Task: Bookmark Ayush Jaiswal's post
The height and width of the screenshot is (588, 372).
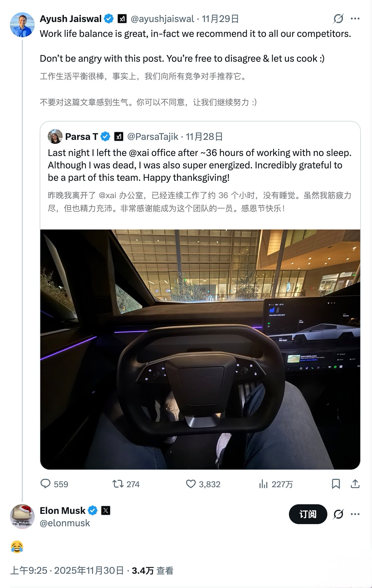Action: (x=336, y=484)
